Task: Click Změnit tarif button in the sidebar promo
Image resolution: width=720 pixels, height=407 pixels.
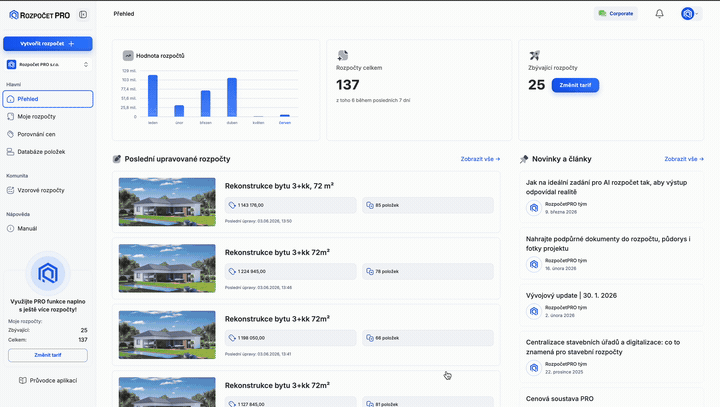Action: coord(48,355)
